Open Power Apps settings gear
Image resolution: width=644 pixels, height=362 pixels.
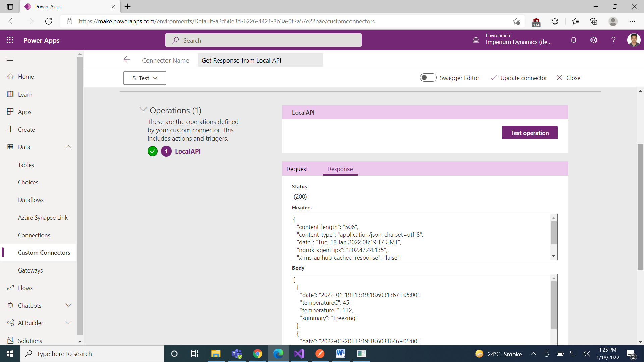(x=593, y=40)
